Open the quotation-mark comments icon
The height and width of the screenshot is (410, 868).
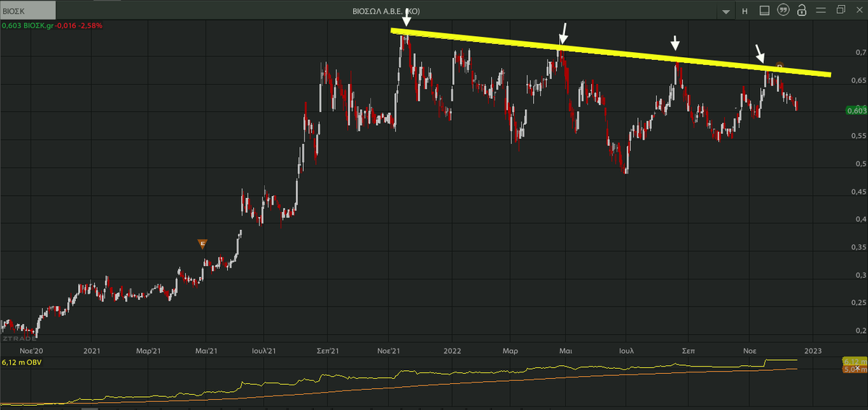click(783, 11)
